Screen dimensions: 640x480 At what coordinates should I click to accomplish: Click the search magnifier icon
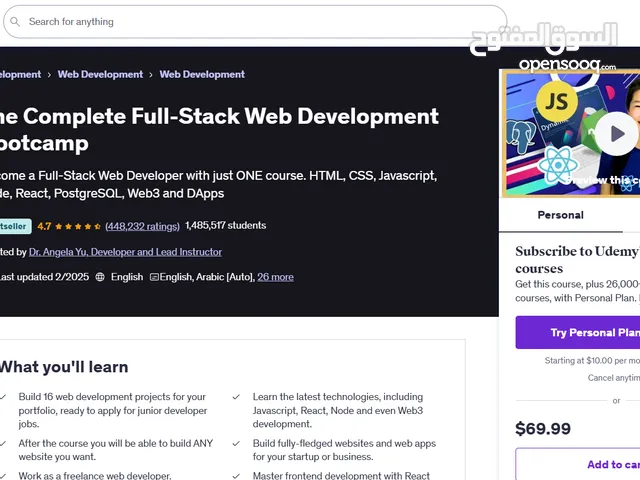point(15,22)
